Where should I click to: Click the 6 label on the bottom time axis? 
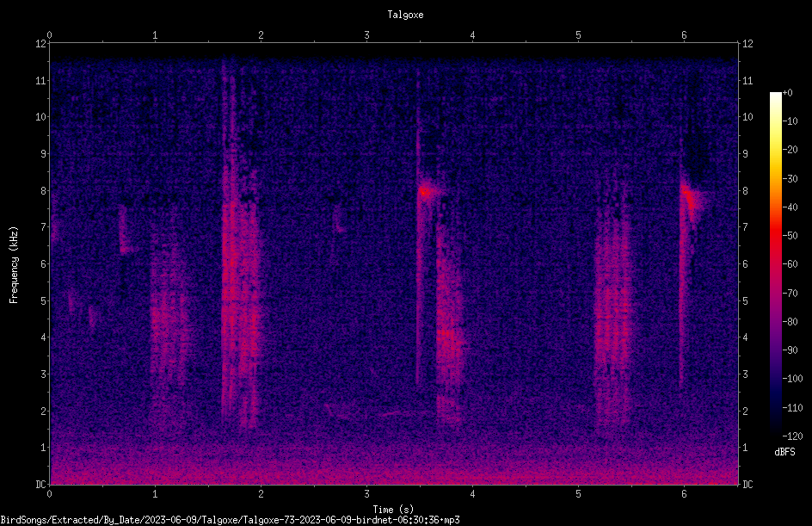pyautogui.click(x=684, y=494)
